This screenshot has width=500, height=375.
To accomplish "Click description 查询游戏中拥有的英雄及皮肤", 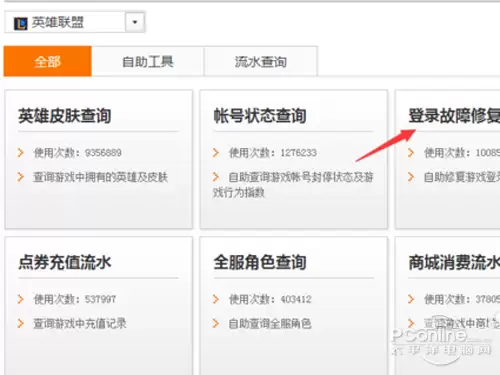I will click(x=100, y=177).
